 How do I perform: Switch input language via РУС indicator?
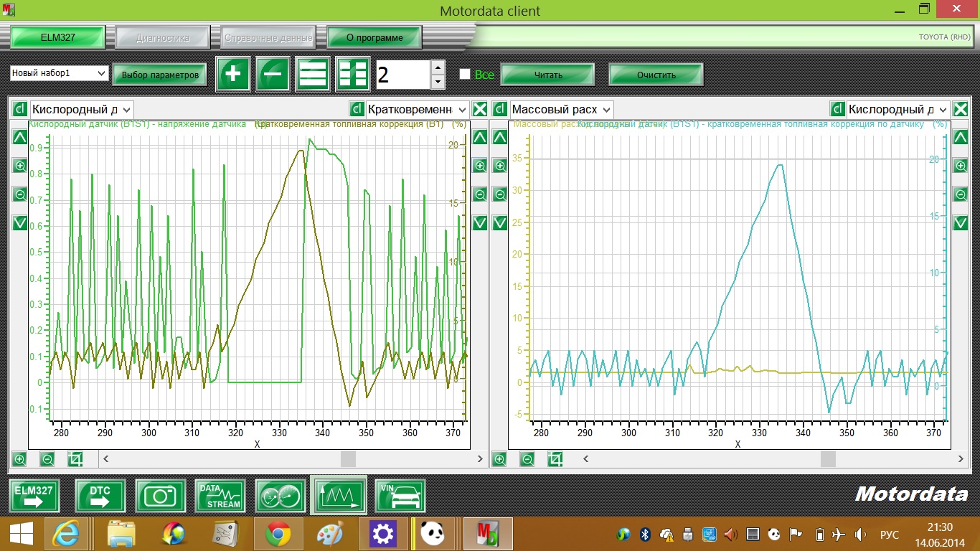coord(890,534)
